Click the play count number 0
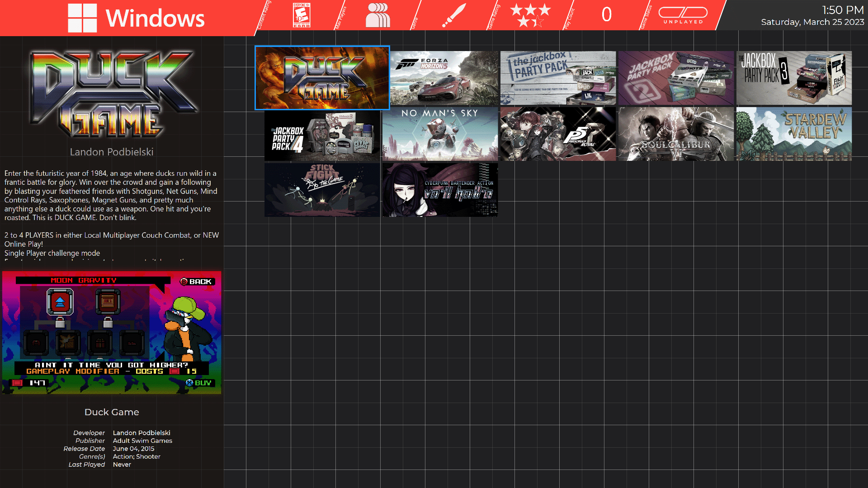868x488 pixels. (607, 15)
